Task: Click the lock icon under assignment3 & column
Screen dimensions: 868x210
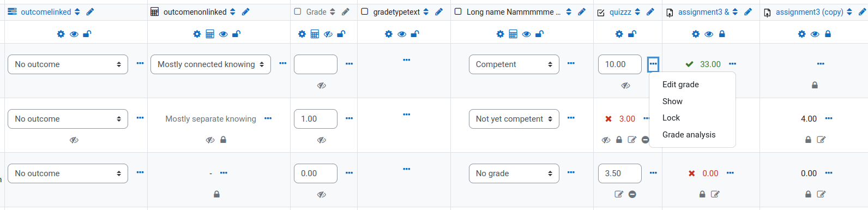Action: coord(722,34)
